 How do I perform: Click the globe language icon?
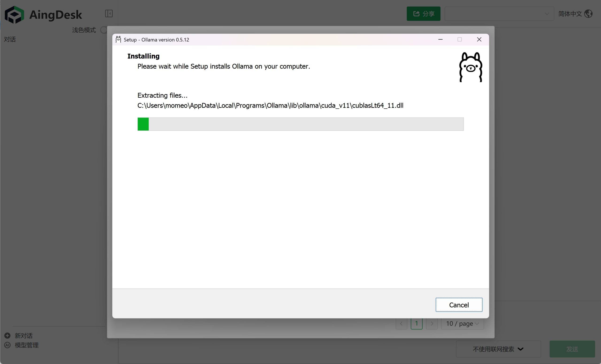(589, 14)
